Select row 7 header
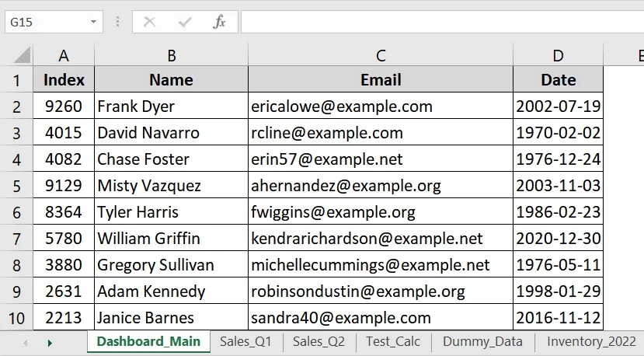This screenshot has height=356, width=644. [x=16, y=238]
